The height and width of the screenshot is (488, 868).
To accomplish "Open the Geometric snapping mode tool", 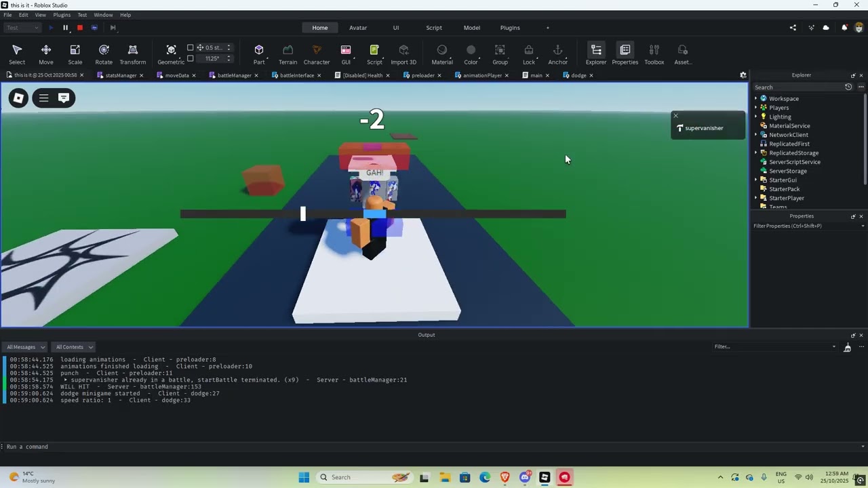I will click(x=171, y=54).
